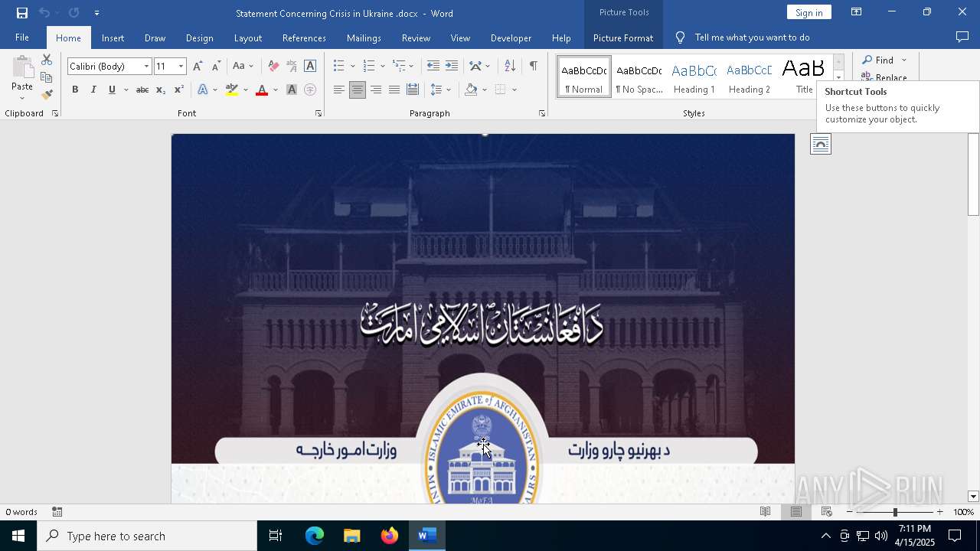Click Enclose Characters icon
This screenshot has height=551, width=980.
point(310,90)
